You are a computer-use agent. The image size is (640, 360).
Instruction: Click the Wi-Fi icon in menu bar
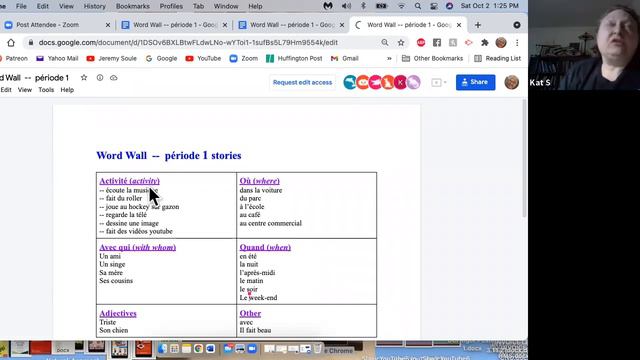pos(402,6)
